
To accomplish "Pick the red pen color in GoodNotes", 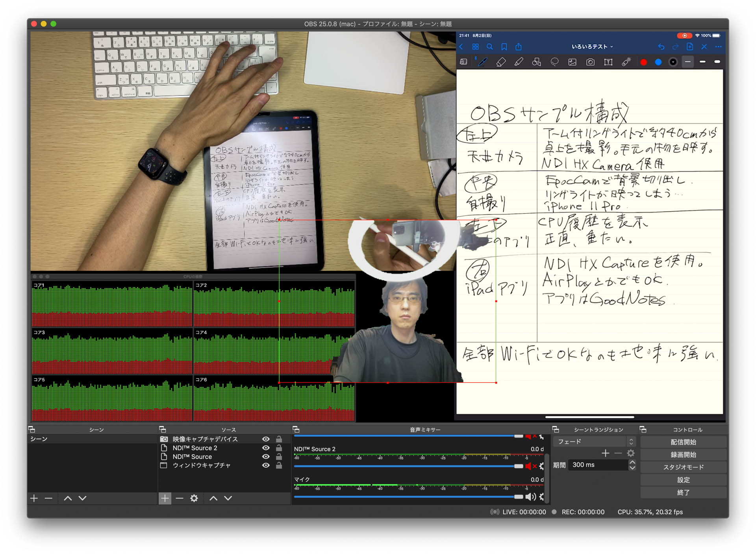I will 643,62.
